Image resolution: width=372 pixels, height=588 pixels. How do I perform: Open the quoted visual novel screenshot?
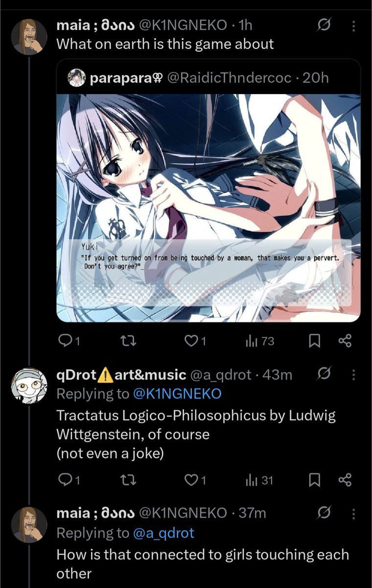(x=209, y=208)
